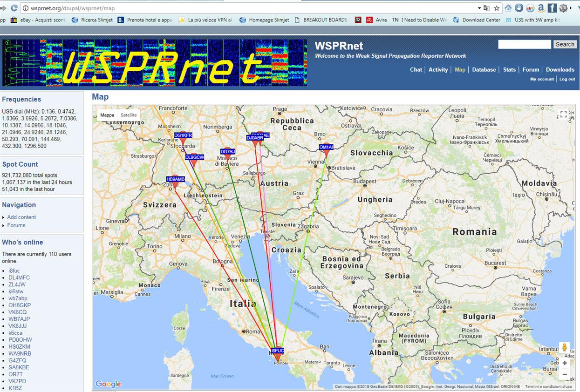Image resolution: width=580 pixels, height=392 pixels.
Task: Open the Add content navigation link
Action: [x=21, y=217]
